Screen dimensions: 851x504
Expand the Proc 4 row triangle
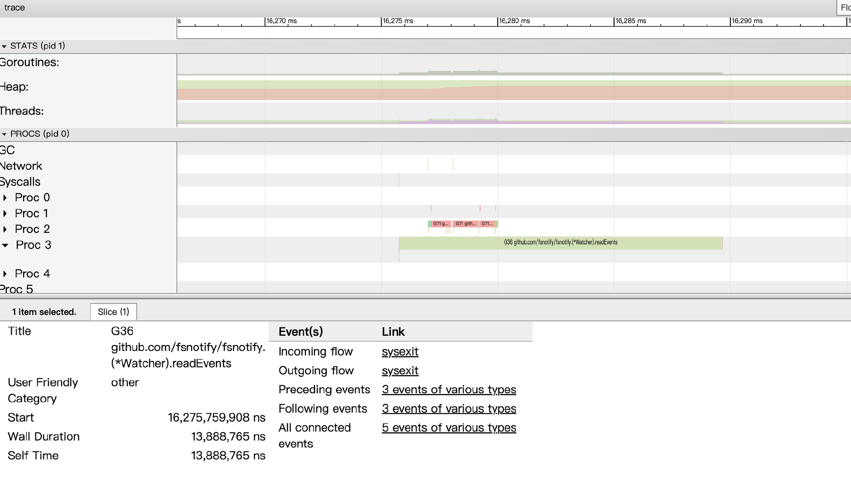pos(5,274)
